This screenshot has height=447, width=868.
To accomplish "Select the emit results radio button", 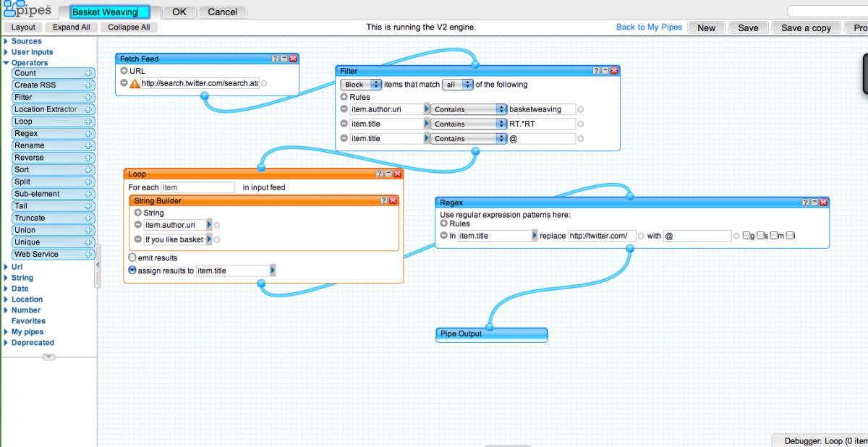I will (x=132, y=257).
